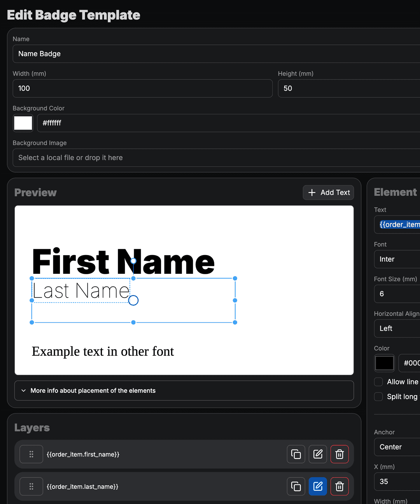
Task: Click the #ffffff background color hex field
Action: click(x=228, y=123)
